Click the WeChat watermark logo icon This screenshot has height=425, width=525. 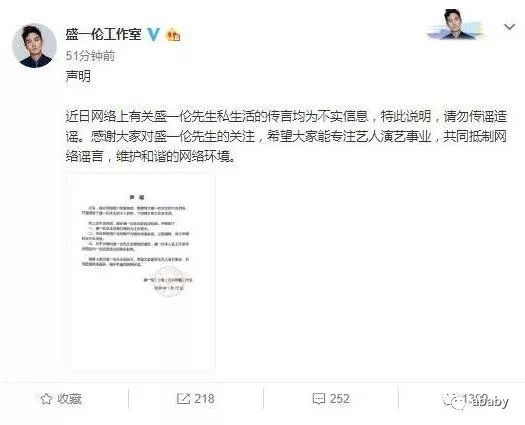453,401
